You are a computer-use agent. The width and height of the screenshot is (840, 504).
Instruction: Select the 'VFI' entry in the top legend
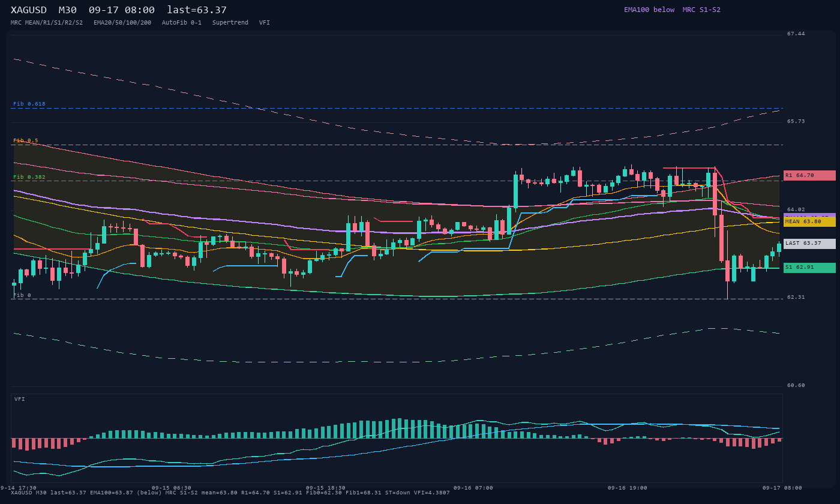point(265,23)
